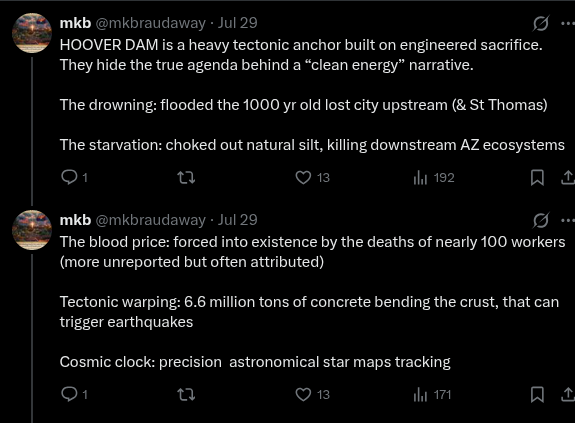Viewport: 575px width, 423px height.
Task: Open more options menu on first tweet
Action: coord(568,23)
